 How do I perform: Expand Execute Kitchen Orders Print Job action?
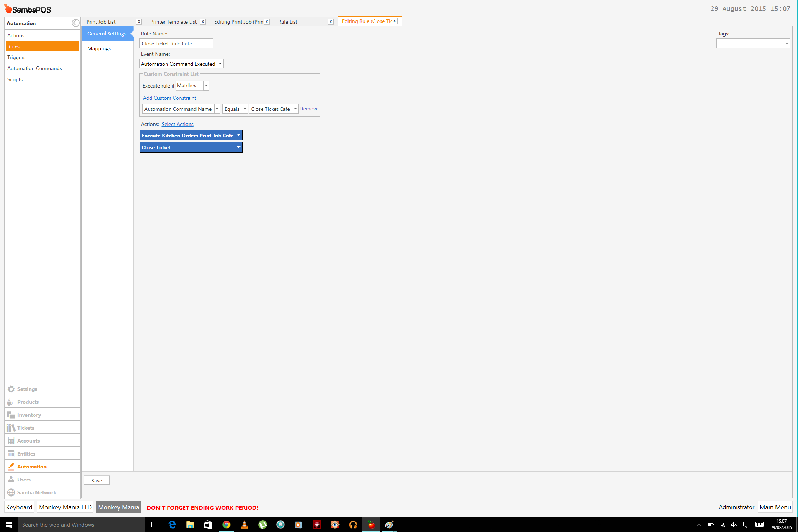(x=239, y=136)
